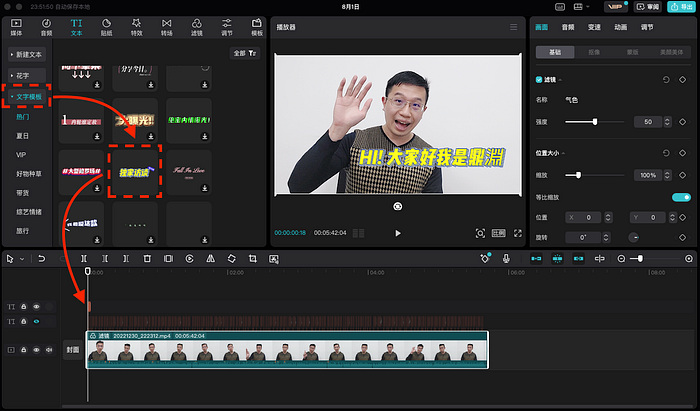Lock the top text track
Image resolution: width=700 pixels, height=411 pixels.
(x=24, y=307)
